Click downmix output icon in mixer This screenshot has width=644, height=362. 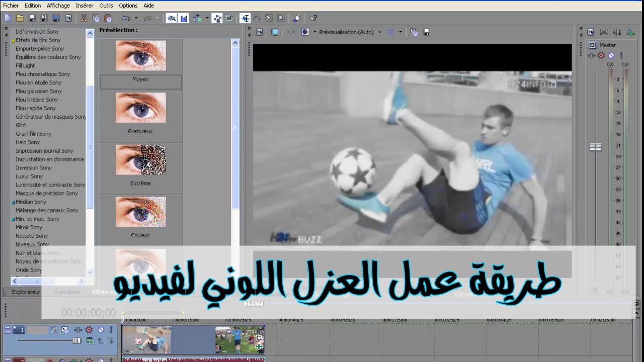coord(604,32)
